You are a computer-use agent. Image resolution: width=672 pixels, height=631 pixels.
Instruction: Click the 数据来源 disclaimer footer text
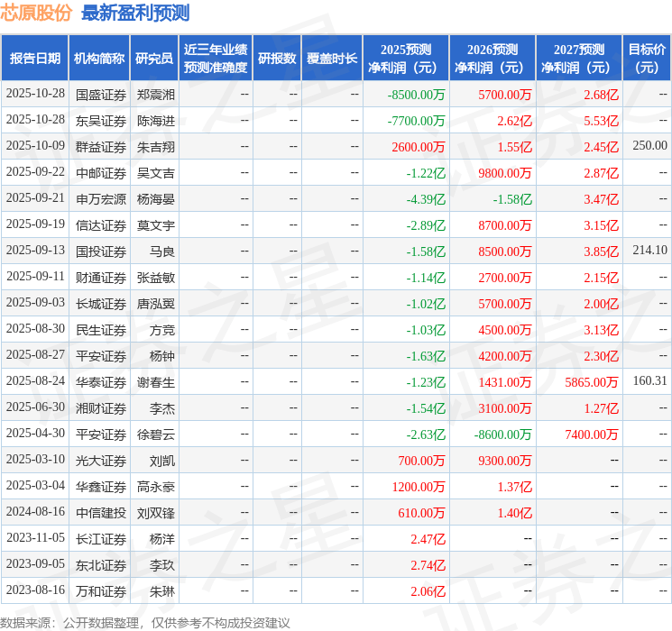145,623
